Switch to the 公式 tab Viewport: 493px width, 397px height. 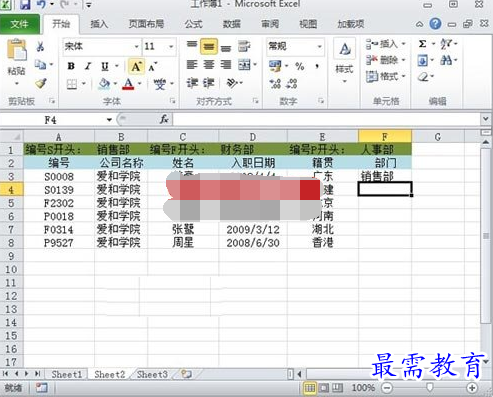194,24
